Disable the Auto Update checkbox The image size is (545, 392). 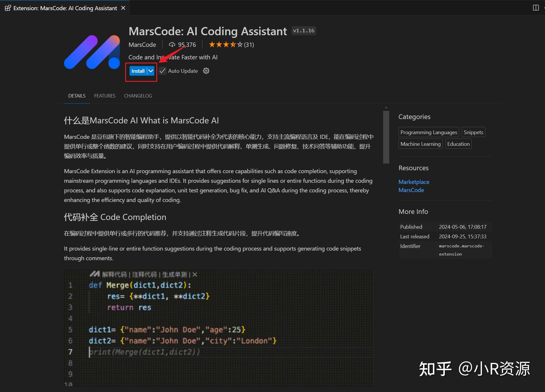tap(162, 71)
